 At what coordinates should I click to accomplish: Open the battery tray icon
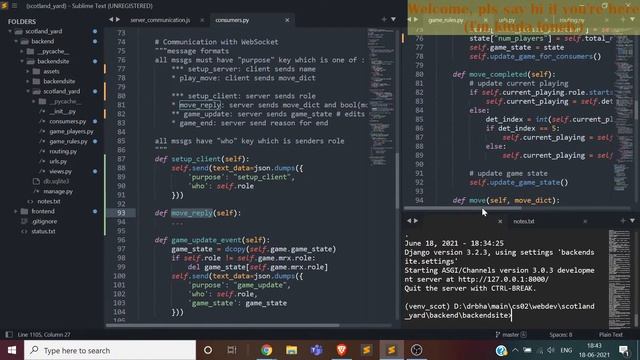pyautogui.click(x=528, y=350)
